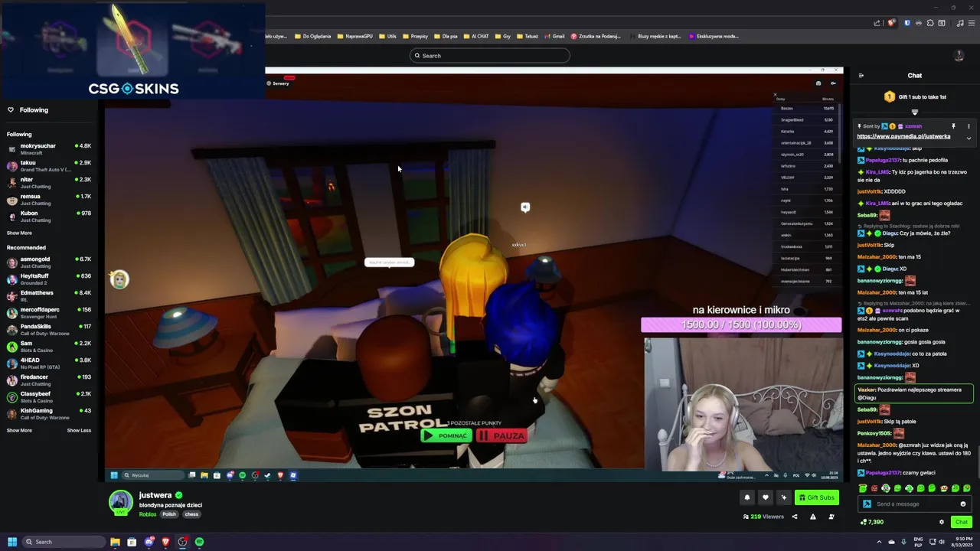Click green POMINĄĆ skip button in stream
Viewport: 980px width, 551px height.
point(446,435)
